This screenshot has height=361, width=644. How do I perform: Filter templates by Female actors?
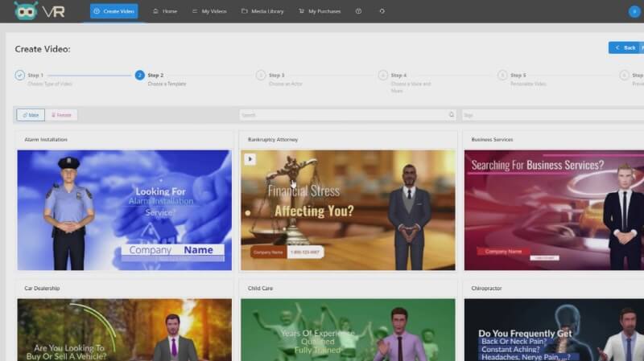[x=61, y=115]
